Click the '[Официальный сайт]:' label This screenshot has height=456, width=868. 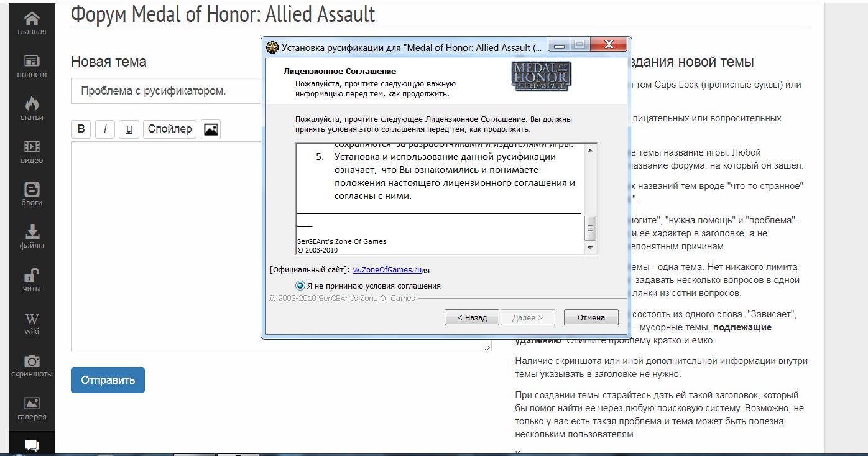(x=310, y=270)
